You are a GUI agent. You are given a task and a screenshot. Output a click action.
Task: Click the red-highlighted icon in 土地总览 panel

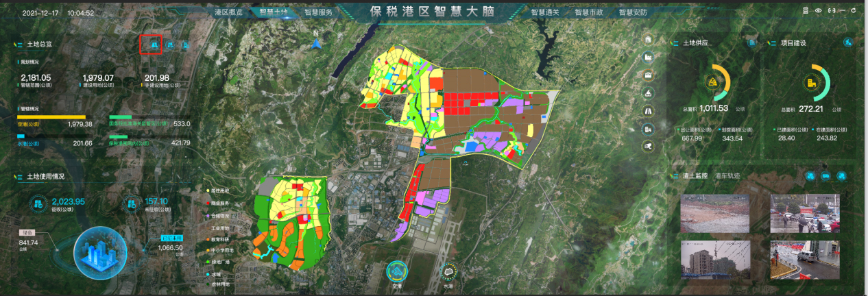pyautogui.click(x=151, y=45)
